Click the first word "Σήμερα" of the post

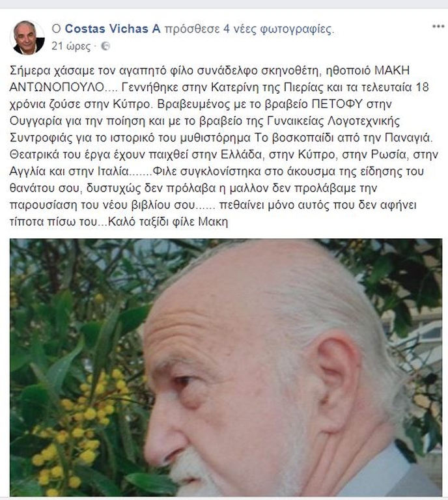tap(29, 70)
